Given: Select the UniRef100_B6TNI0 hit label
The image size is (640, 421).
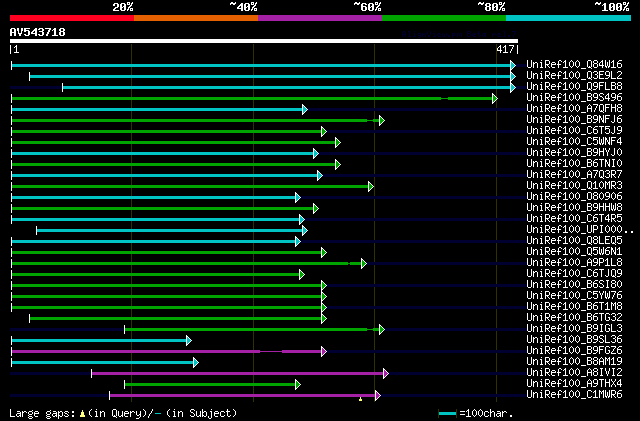Looking at the screenshot, I should (x=574, y=163).
